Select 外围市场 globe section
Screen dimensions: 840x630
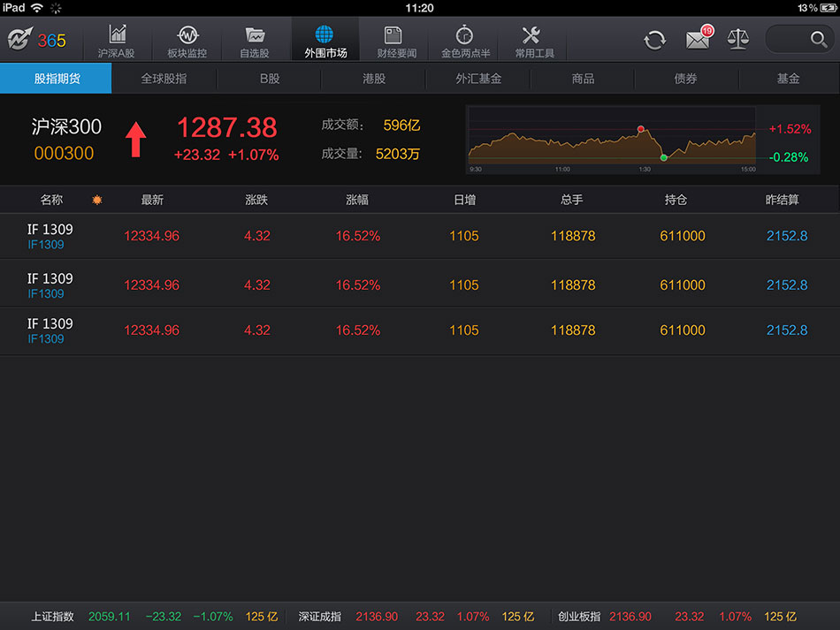[325, 42]
